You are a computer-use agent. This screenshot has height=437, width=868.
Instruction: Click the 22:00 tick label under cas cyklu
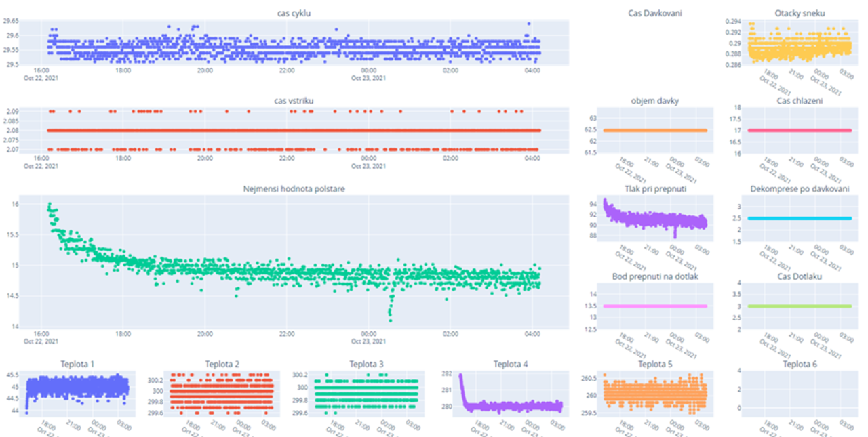pyautogui.click(x=286, y=70)
